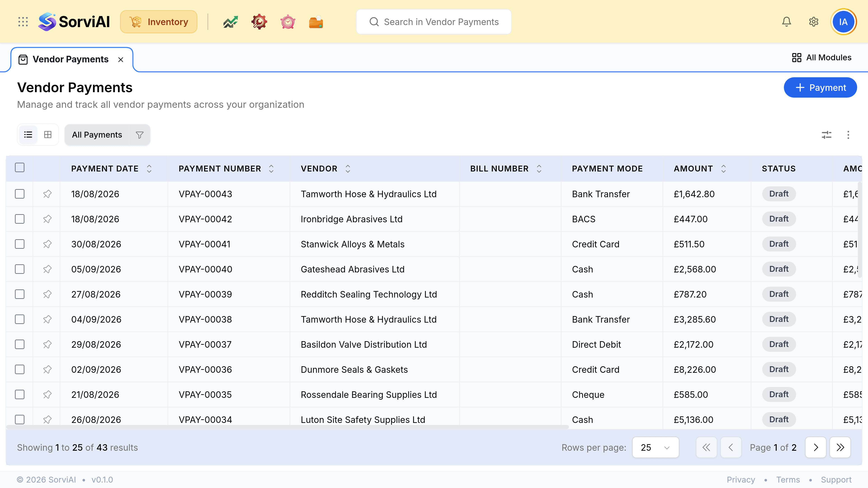Pin the VPAY-00035 row
Screen dimensions: 868x488
(47, 395)
